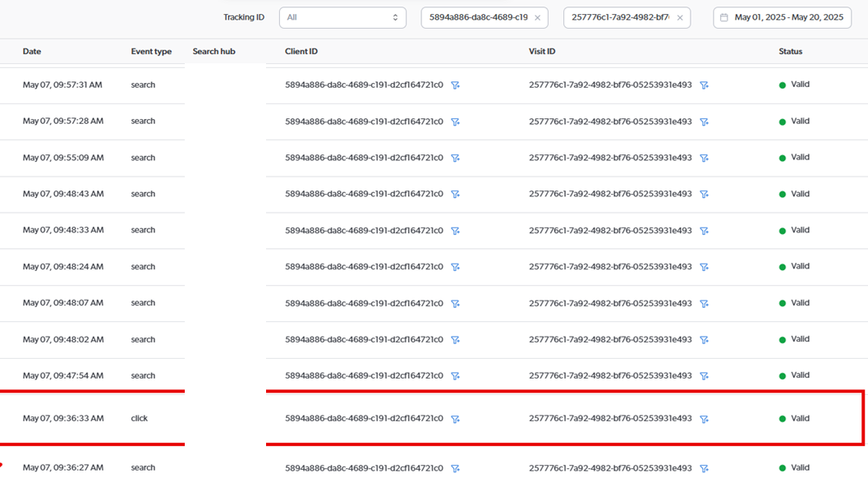The height and width of the screenshot is (487, 868).
Task: Open the date range picker May 01 - May 20
Action: click(783, 18)
